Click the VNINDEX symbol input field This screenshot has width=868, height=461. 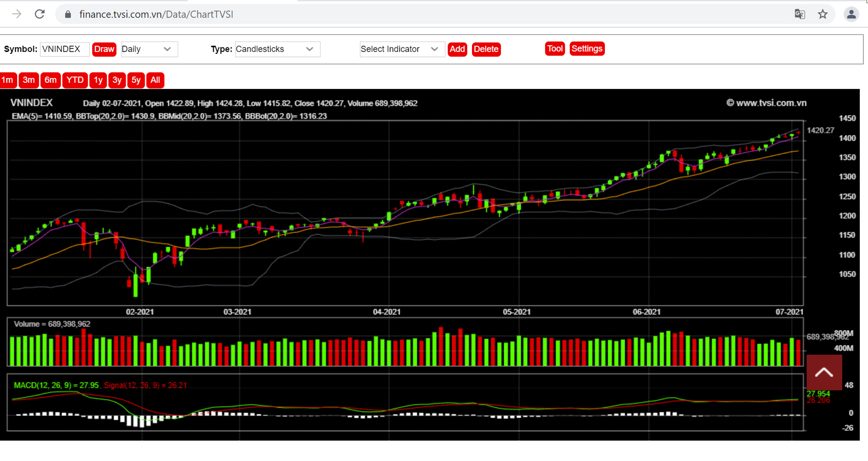pos(65,49)
